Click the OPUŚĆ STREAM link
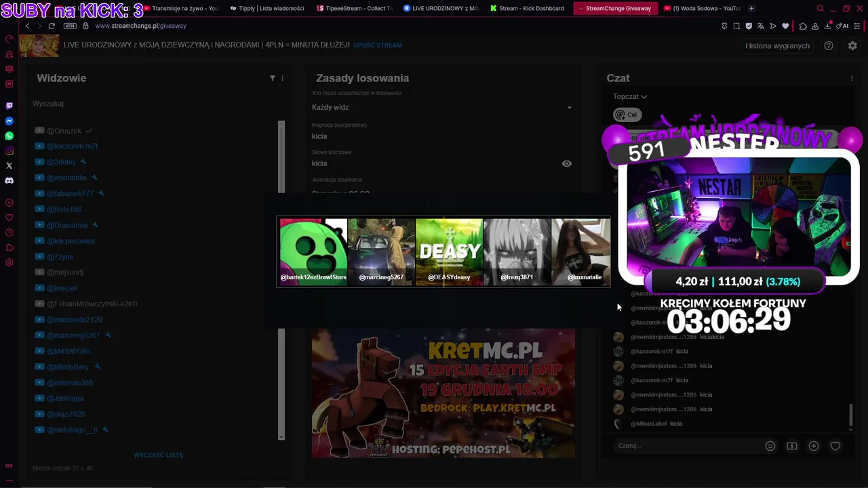 [378, 45]
